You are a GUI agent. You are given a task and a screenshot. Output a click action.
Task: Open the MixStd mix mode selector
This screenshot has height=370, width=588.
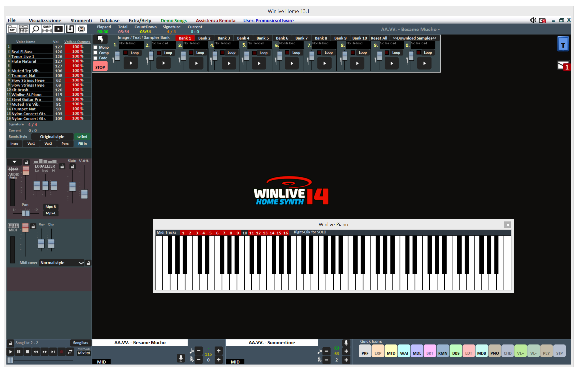click(x=84, y=353)
